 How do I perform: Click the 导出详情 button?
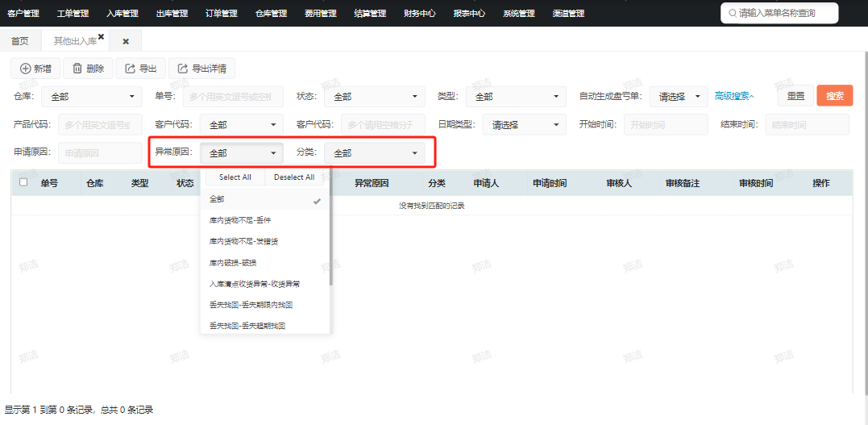point(201,69)
